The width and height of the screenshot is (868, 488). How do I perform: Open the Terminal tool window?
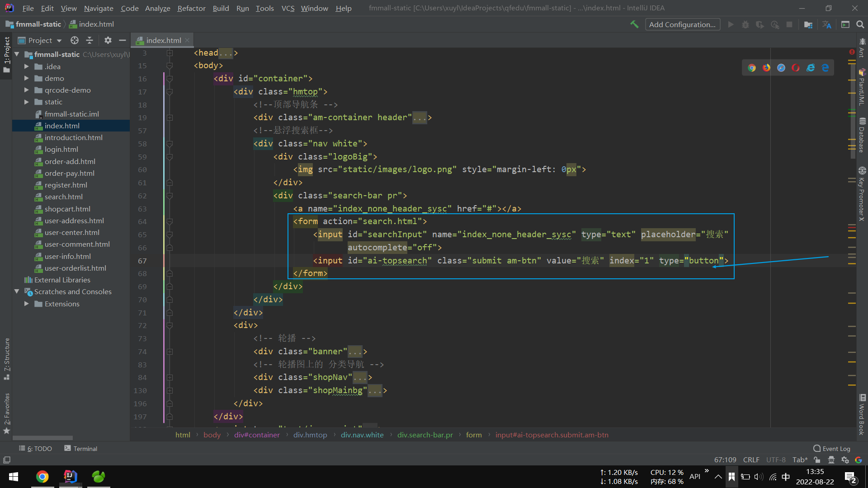pyautogui.click(x=81, y=448)
